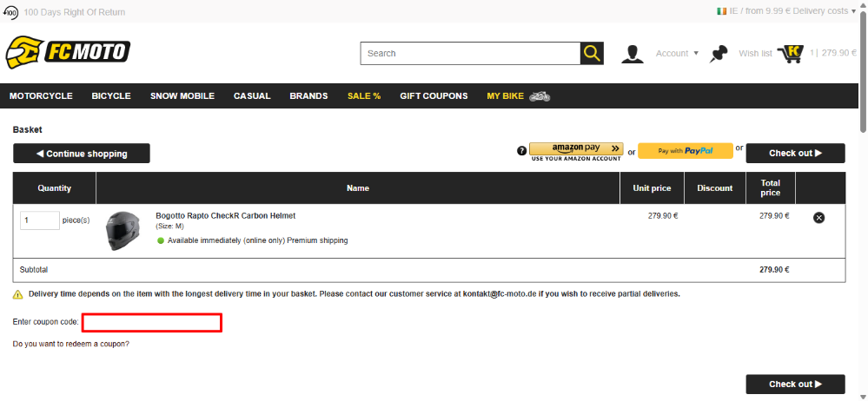Click the subtotal amount 279.90 €
Screen dimensions: 868x401
coord(774,270)
